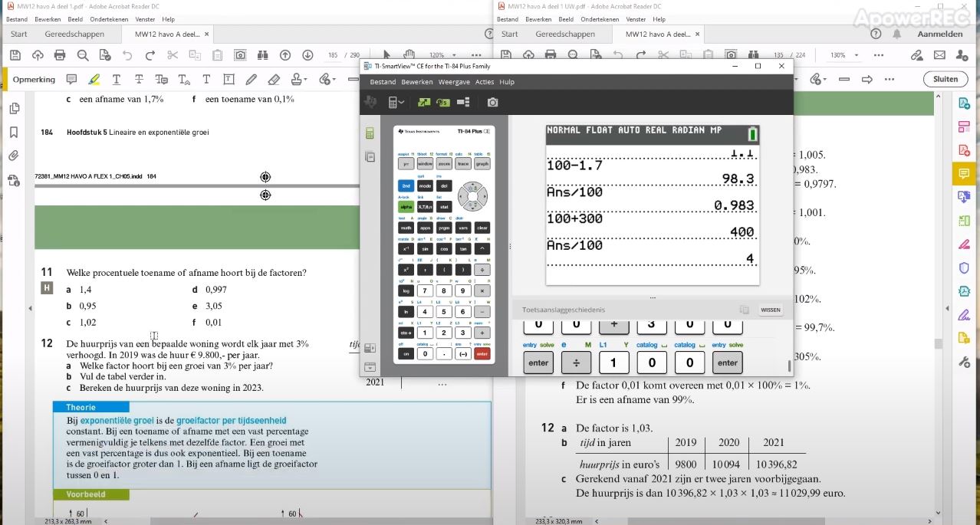
Task: Clear key history with WISSEN button
Action: 771,310
